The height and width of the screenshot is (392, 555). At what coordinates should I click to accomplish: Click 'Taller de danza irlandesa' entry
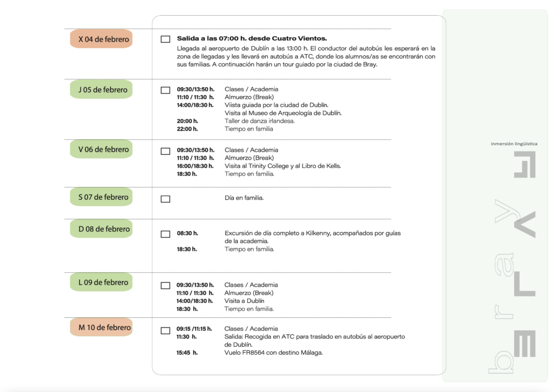[x=260, y=121]
